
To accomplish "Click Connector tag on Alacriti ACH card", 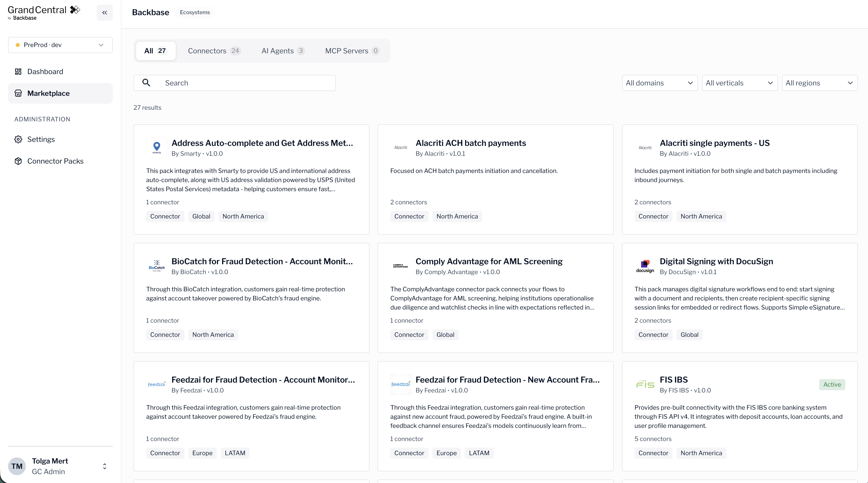I will [x=409, y=216].
